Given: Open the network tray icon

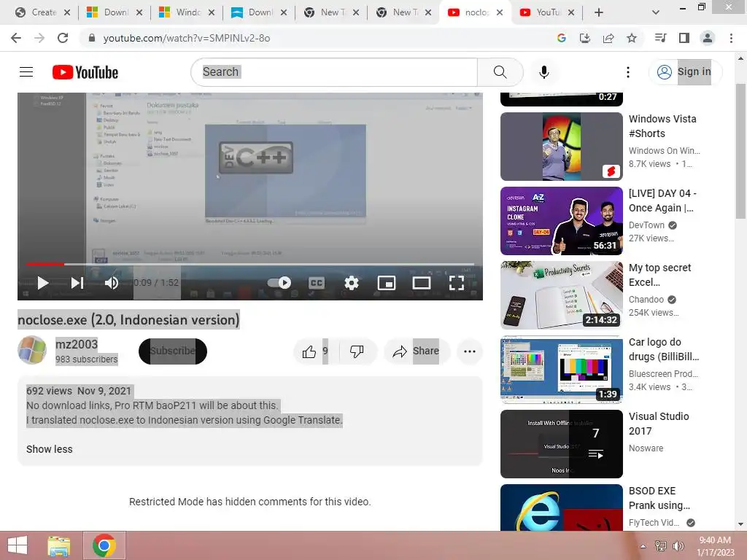Looking at the screenshot, I should tap(660, 546).
